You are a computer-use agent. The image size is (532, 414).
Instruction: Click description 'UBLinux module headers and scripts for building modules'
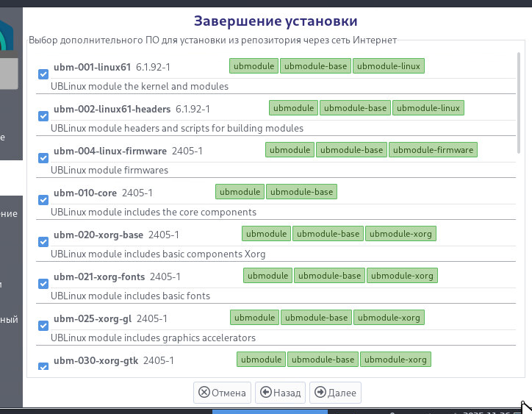coord(177,128)
